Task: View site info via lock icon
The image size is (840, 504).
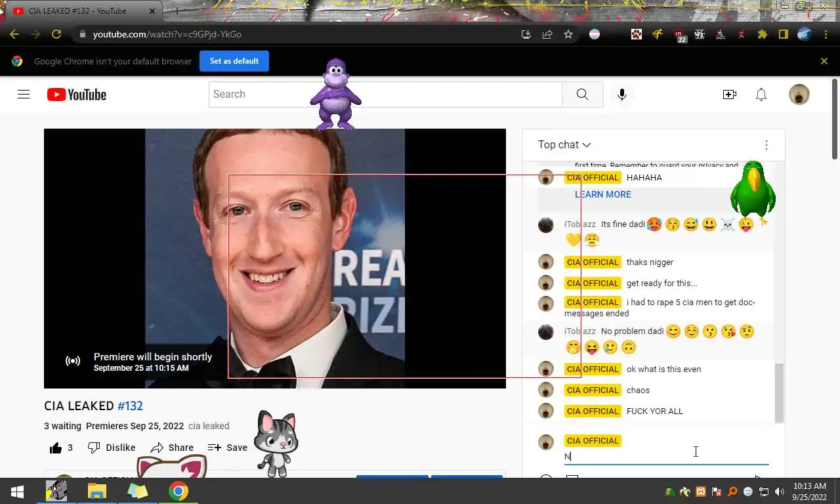Action: (x=82, y=34)
